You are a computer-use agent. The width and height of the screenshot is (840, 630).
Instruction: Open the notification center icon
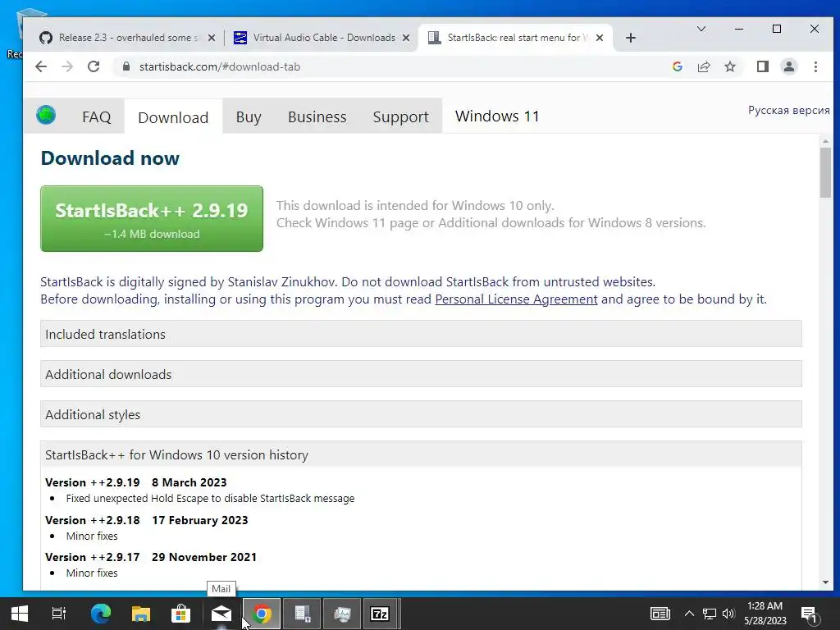click(x=810, y=615)
